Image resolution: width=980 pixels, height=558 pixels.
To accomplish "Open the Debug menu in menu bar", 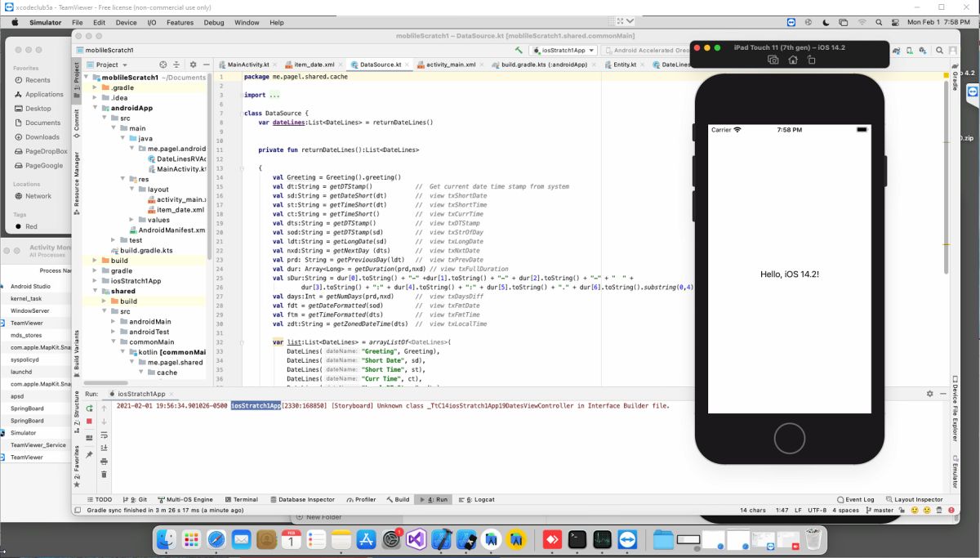I will tap(214, 23).
